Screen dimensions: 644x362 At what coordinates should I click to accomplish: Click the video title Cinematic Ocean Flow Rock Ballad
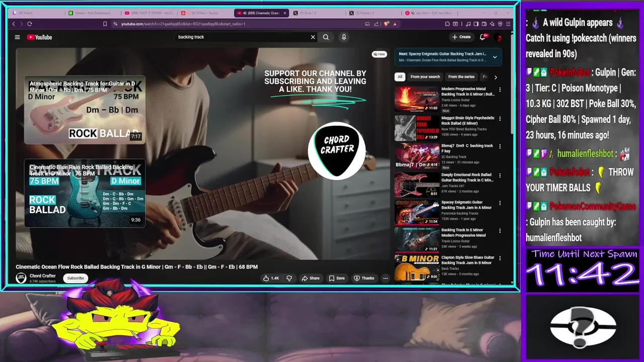pos(137,267)
